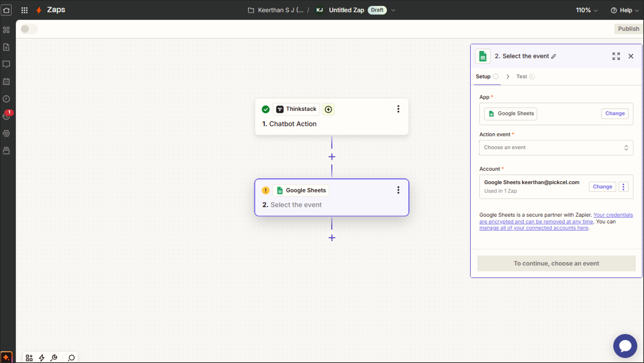The image size is (644, 363).
Task: Click the Untitled Zap title
Action: 346,10
